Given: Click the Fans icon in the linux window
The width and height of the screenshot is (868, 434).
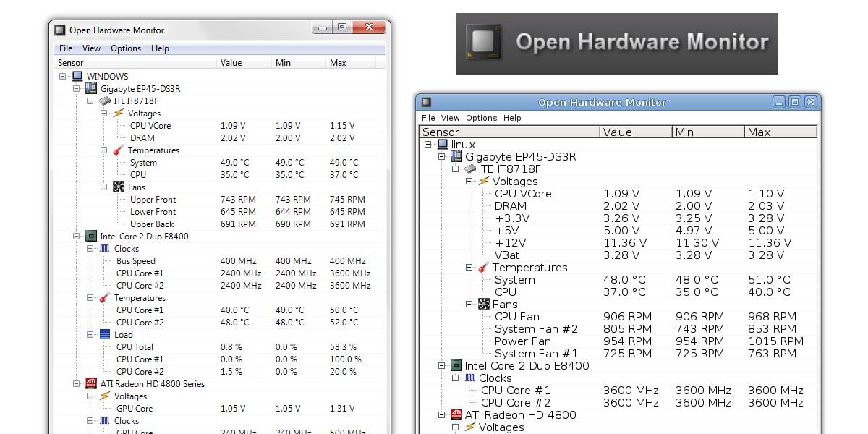Looking at the screenshot, I should point(484,305).
